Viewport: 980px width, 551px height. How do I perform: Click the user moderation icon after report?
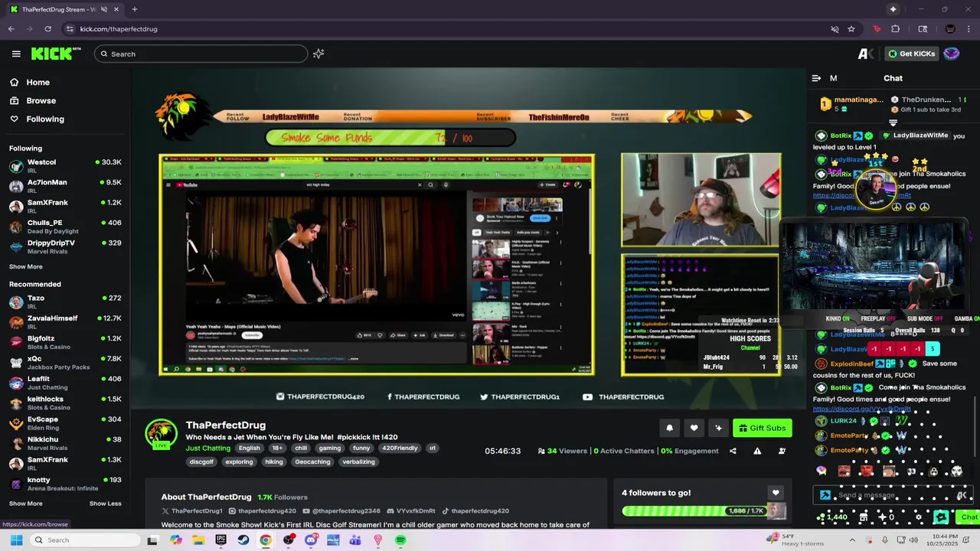tap(782, 451)
